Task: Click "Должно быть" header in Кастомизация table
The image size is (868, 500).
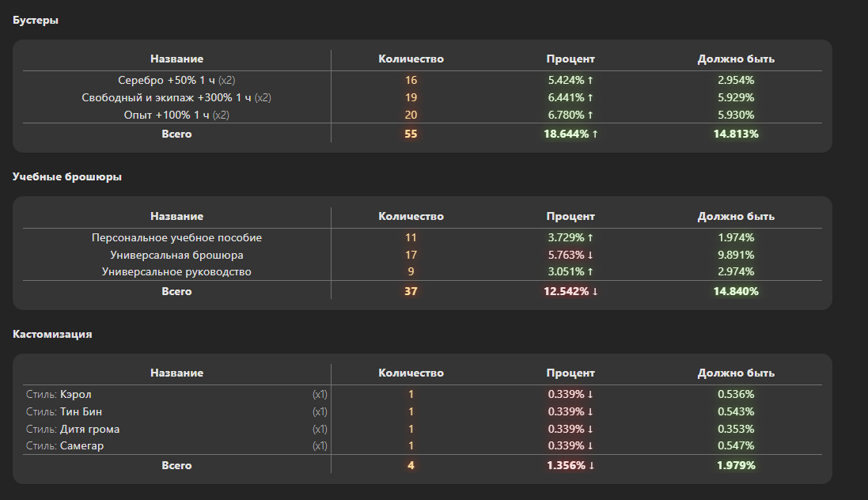Action: pyautogui.click(x=735, y=373)
